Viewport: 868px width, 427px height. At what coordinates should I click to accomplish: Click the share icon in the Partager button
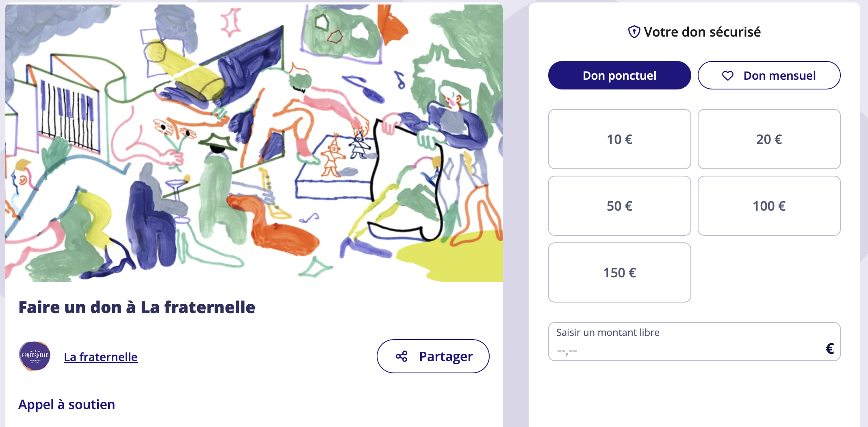pyautogui.click(x=401, y=357)
